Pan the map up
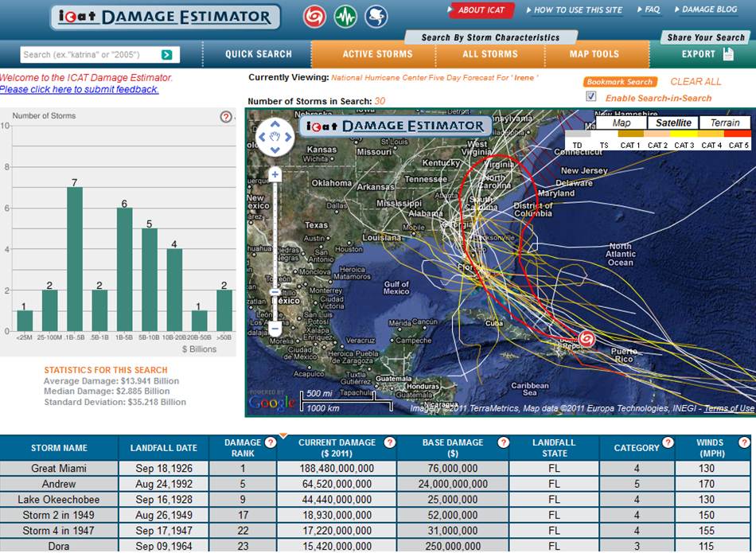The width and height of the screenshot is (756, 553). (275, 125)
